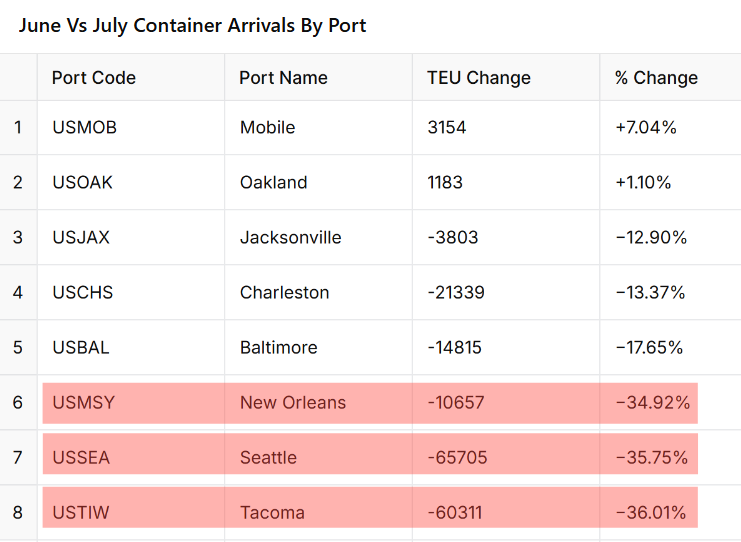Image resolution: width=741 pixels, height=542 pixels.
Task: Sort by TEU Change column header
Action: click(x=479, y=78)
